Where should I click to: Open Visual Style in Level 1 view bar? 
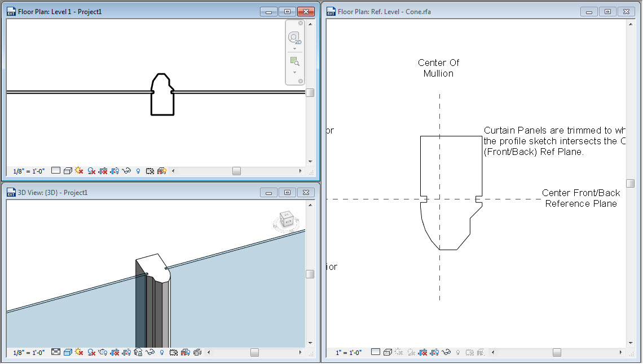pos(68,171)
